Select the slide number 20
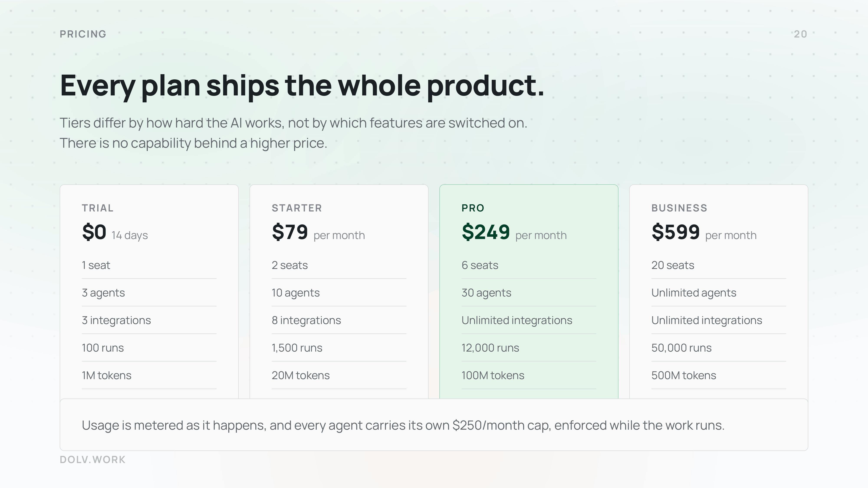868x488 pixels. [801, 34]
